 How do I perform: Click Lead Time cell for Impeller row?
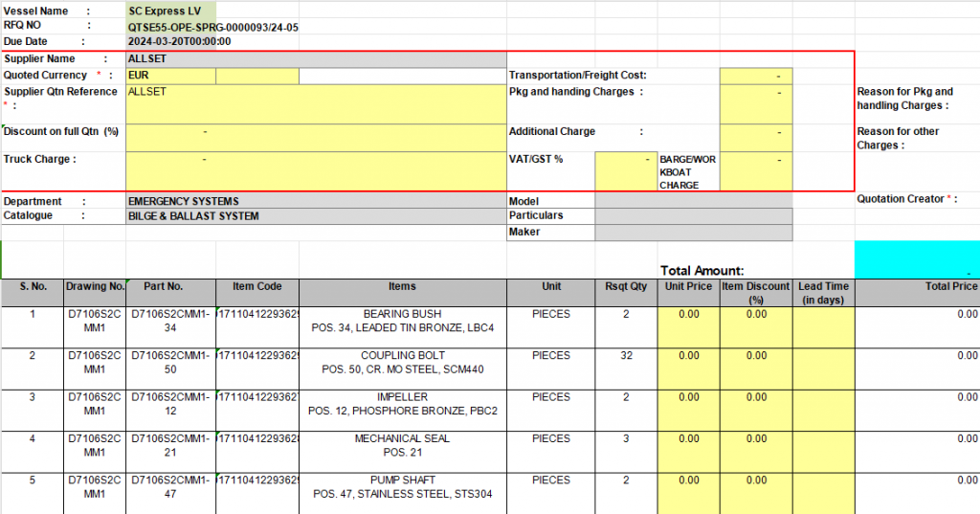[x=823, y=410]
